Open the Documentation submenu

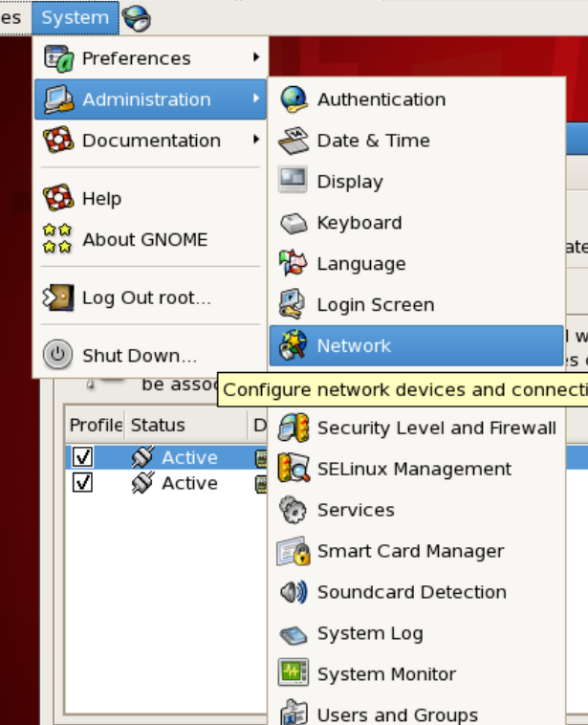(150, 140)
